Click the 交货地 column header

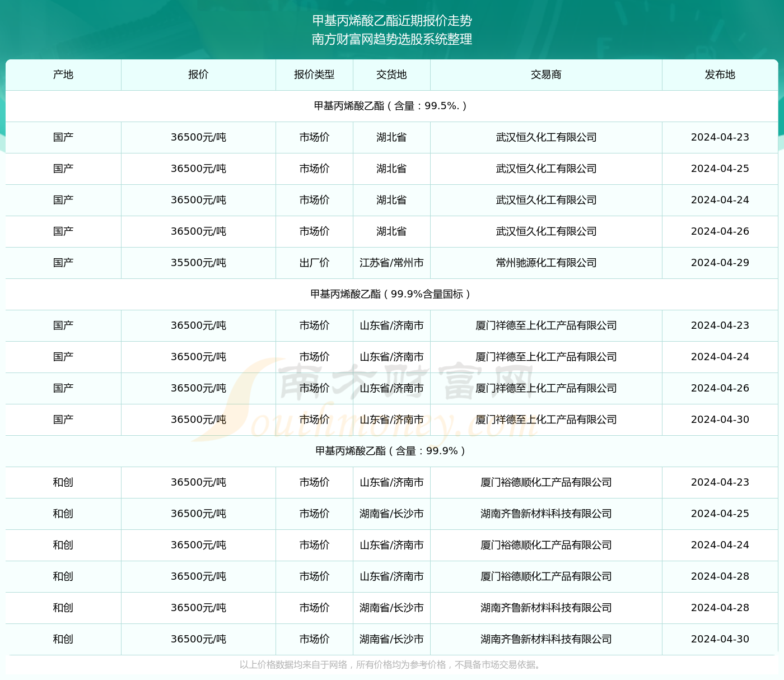click(x=391, y=74)
